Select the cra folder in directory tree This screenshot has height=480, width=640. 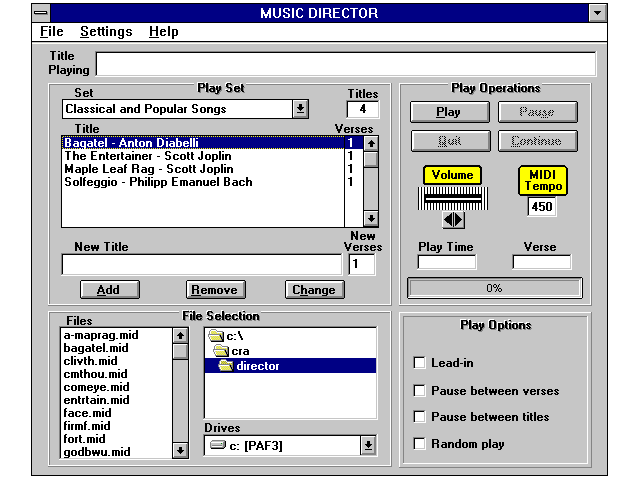point(239,351)
